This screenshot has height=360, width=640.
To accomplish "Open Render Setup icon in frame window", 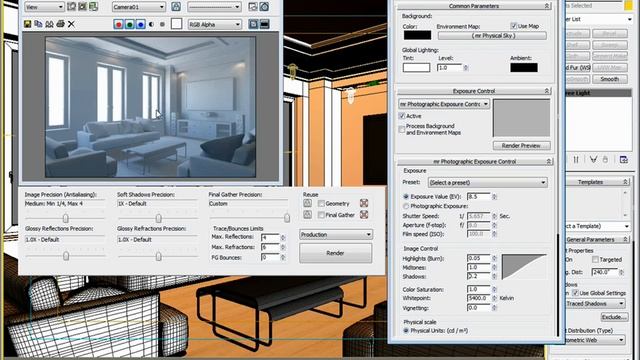I will click(253, 7).
